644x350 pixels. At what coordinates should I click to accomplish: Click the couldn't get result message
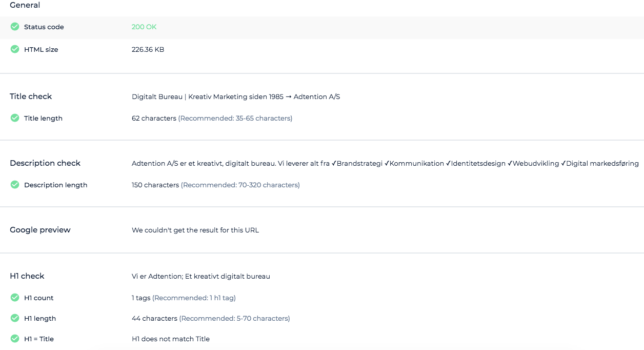coord(195,230)
